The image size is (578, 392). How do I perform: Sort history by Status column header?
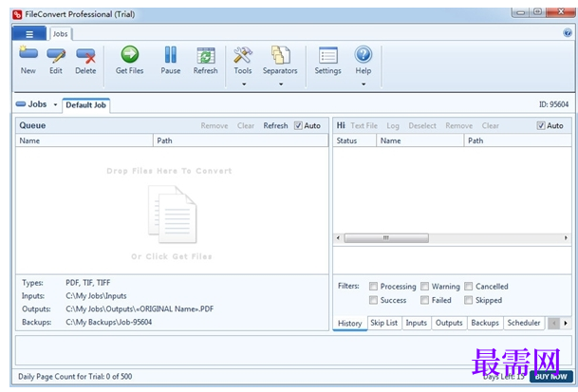[x=355, y=140]
